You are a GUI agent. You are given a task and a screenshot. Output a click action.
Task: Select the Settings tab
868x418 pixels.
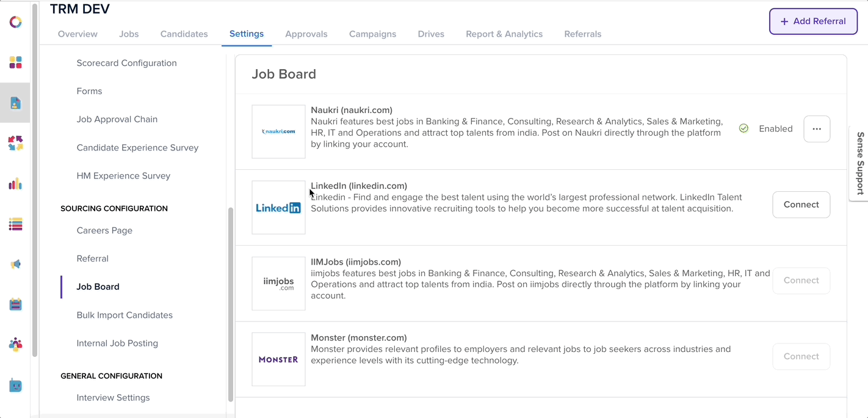coord(247,34)
